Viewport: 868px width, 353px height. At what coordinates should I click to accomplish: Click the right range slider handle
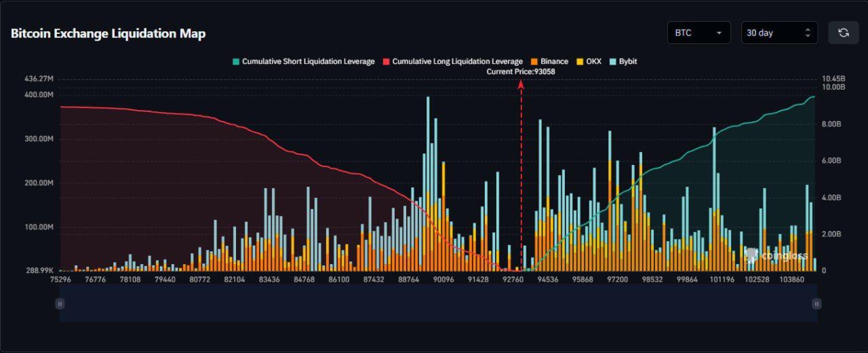(816, 304)
